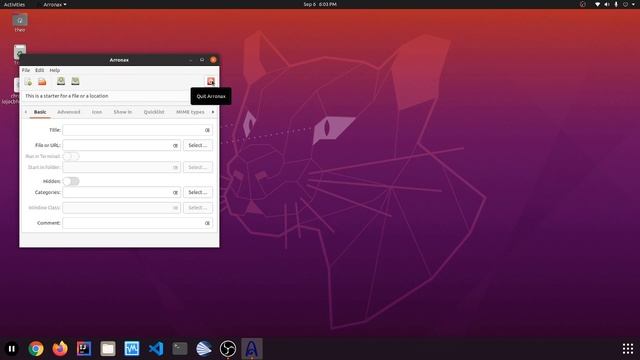The height and width of the screenshot is (360, 640).
Task: Open System Monitor from the dock
Action: click(132, 349)
